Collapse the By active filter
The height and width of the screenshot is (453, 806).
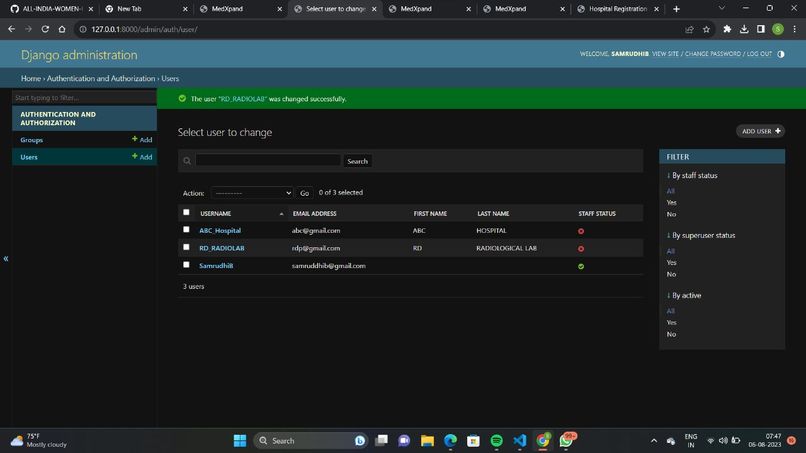click(x=684, y=296)
